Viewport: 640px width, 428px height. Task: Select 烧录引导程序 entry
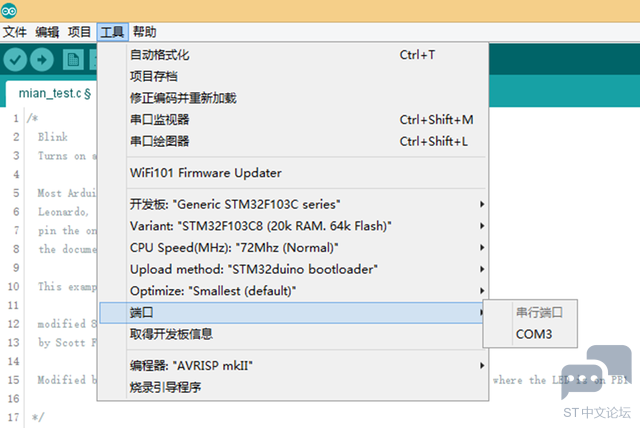[293, 387]
